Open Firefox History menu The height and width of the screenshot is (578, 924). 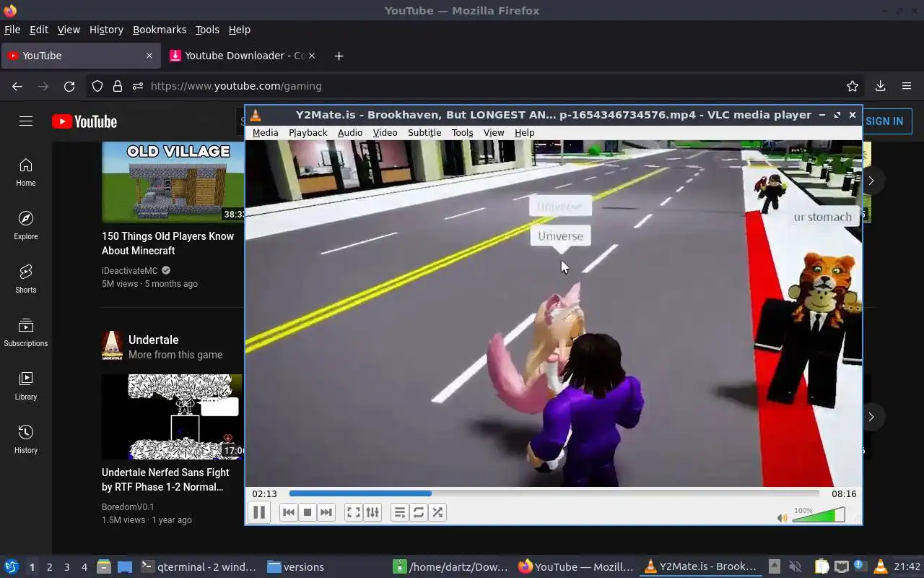(106, 30)
